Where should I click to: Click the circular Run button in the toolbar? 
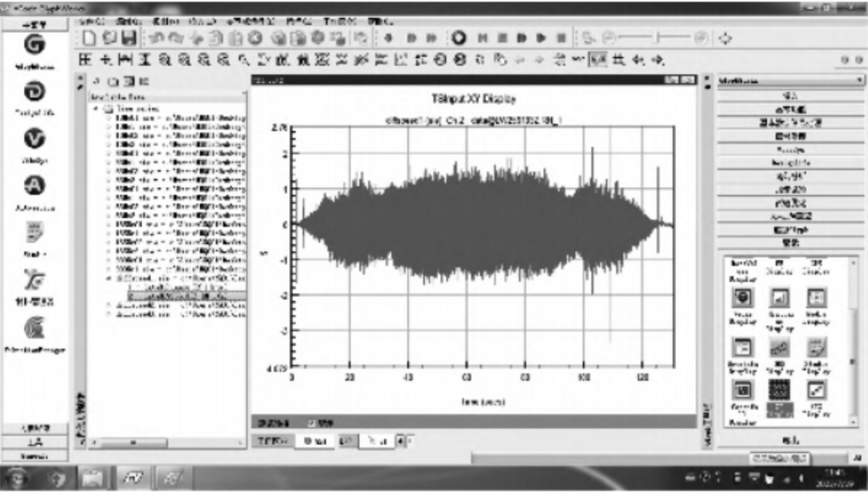point(458,38)
